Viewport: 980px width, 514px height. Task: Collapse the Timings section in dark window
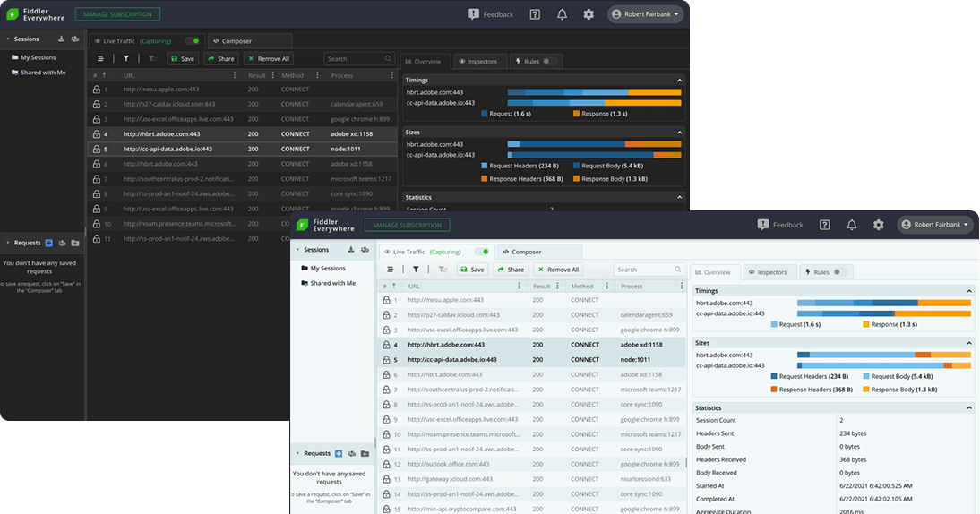(679, 80)
